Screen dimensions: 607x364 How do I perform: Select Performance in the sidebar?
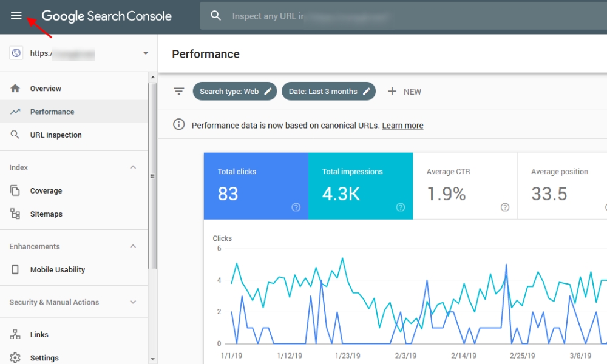click(73, 112)
